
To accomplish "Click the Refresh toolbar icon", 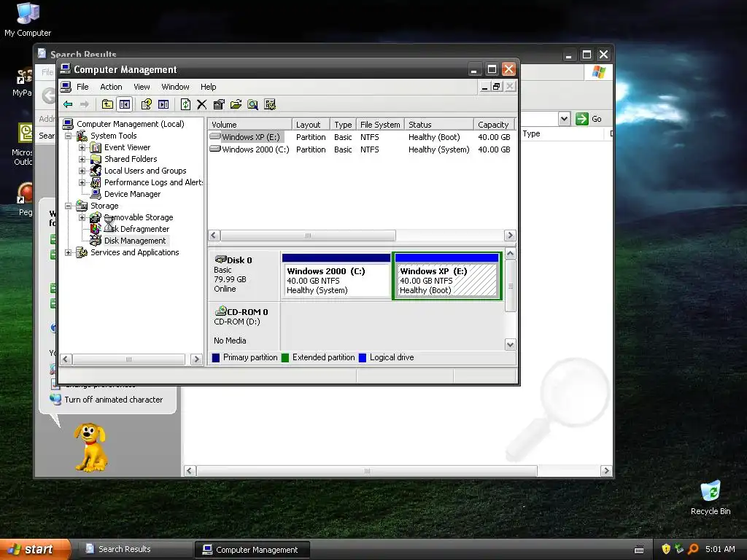I will pyautogui.click(x=185, y=104).
